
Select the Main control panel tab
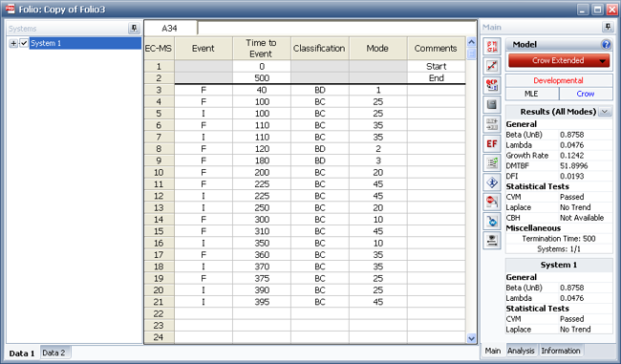(x=493, y=351)
